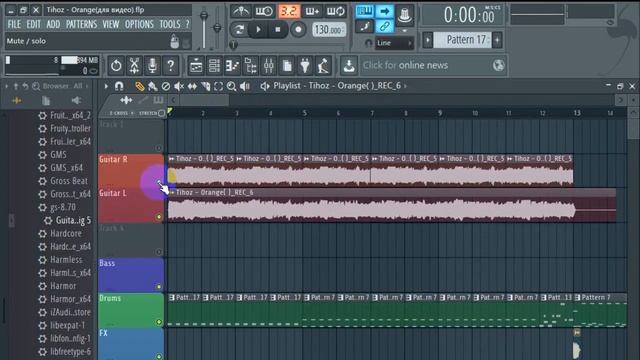Image resolution: width=640 pixels, height=360 pixels.
Task: Open the mixer faders icon
Action: pos(269,66)
